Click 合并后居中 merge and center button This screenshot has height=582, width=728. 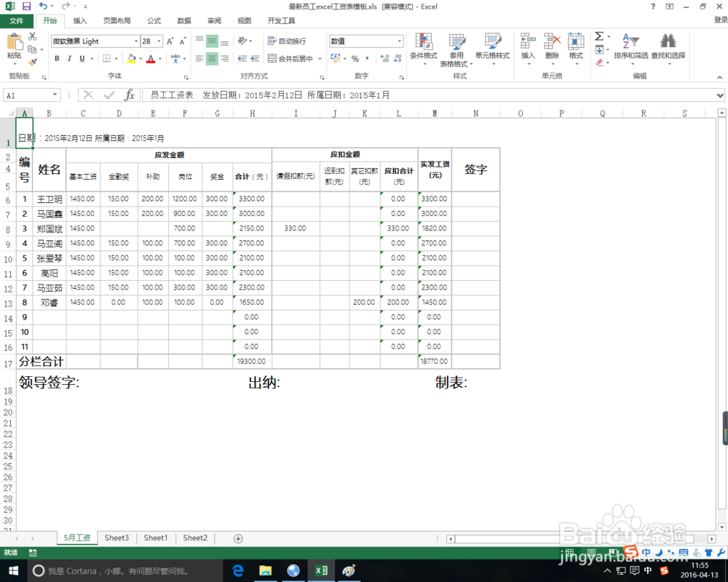[291, 58]
